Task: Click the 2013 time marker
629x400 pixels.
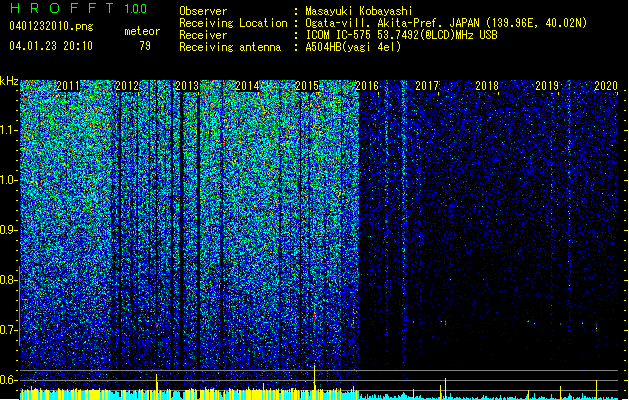Action: (187, 86)
